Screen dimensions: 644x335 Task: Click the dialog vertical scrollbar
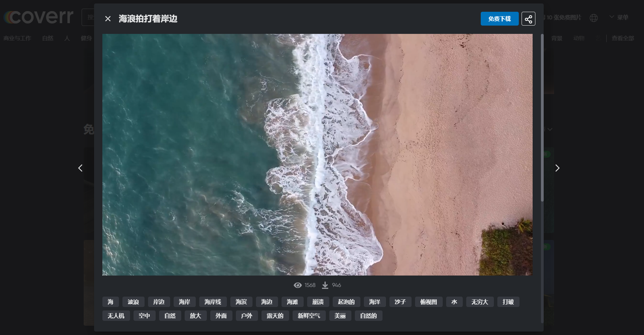tap(542, 118)
